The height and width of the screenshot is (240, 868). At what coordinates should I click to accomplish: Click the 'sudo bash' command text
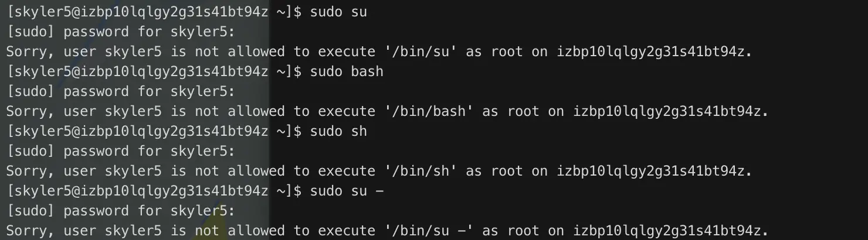tap(347, 71)
